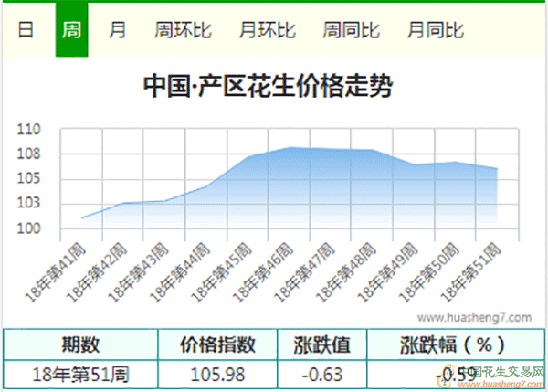Open the 月 (monthly) tab

point(118,29)
